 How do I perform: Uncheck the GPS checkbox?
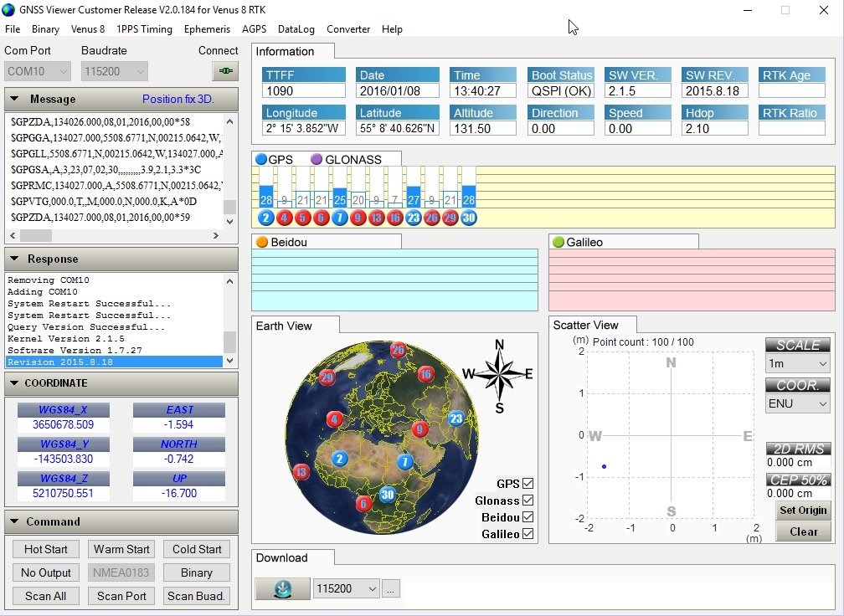click(x=527, y=484)
